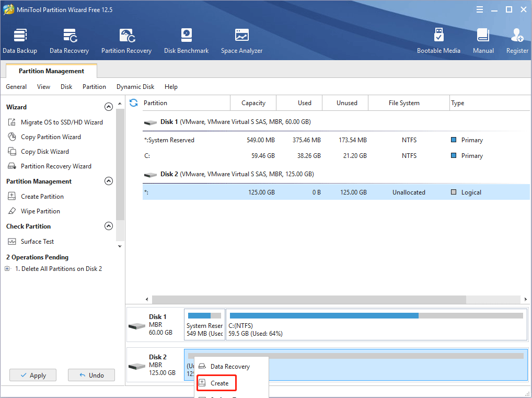Screen dimensions: 532x398
Task: Click the System Reserved block in the disk map
Action: coord(204,324)
